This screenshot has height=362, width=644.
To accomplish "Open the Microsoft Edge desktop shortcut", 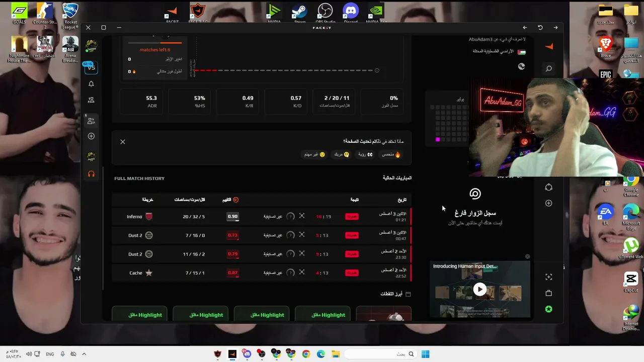I will 631,217.
